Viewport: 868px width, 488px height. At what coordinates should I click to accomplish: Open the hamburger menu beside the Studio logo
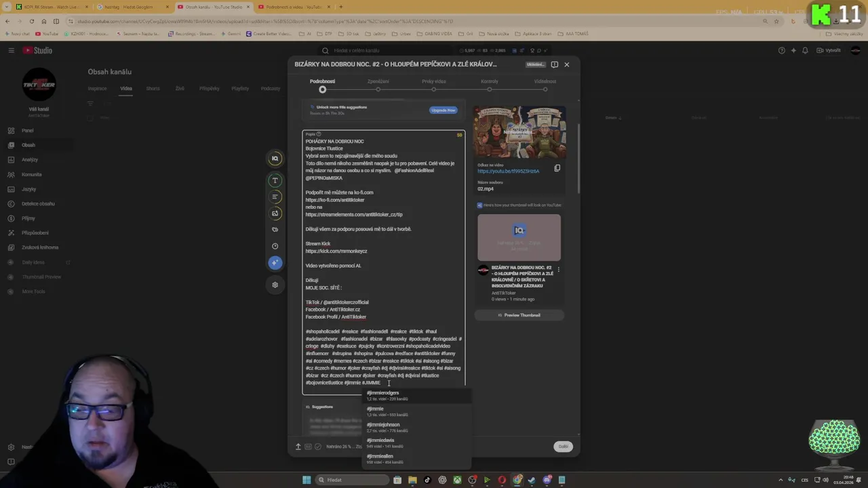coord(11,50)
